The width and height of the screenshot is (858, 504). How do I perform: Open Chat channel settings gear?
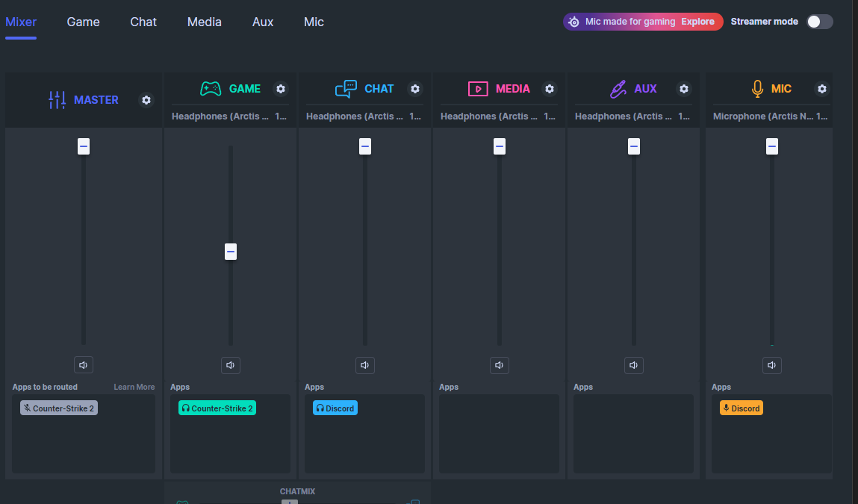point(415,89)
